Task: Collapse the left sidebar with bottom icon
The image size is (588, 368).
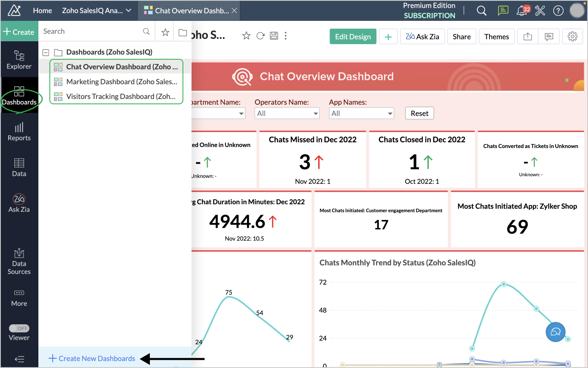Action: click(x=19, y=359)
